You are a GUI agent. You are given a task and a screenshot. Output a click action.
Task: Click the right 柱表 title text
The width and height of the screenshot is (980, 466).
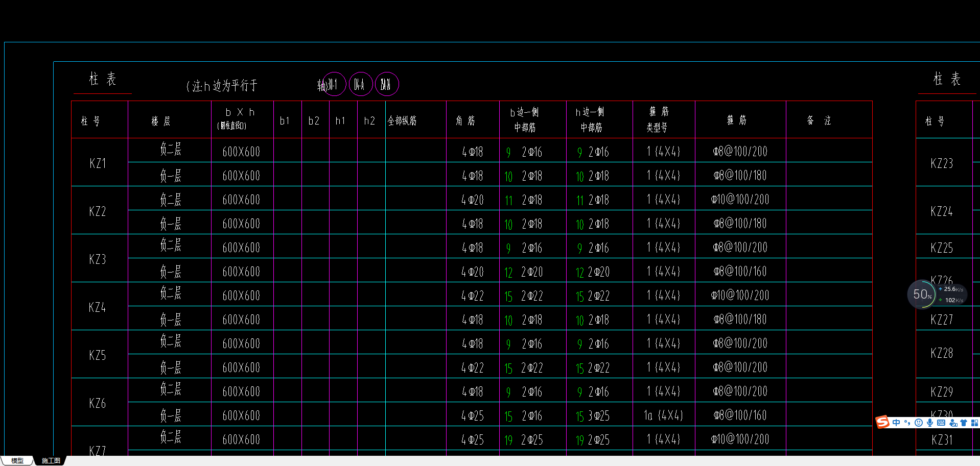[x=947, y=79]
